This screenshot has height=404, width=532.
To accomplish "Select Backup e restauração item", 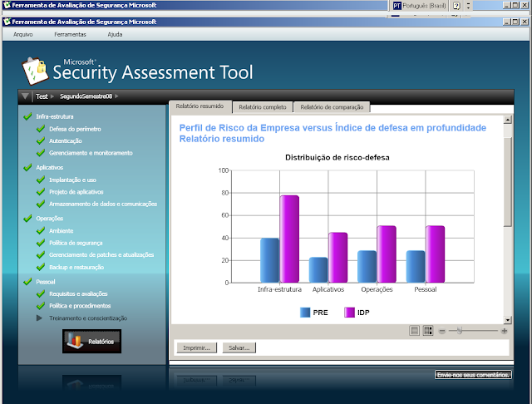I will [x=76, y=268].
